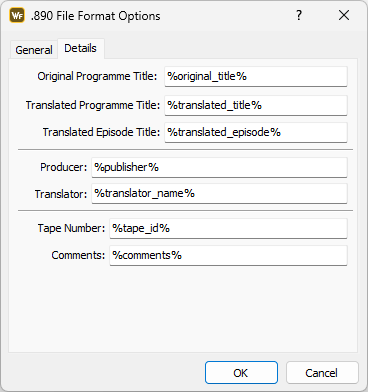Viewport: 368px width, 392px height.
Task: Edit the Translated Episode Title field
Action: 256,132
